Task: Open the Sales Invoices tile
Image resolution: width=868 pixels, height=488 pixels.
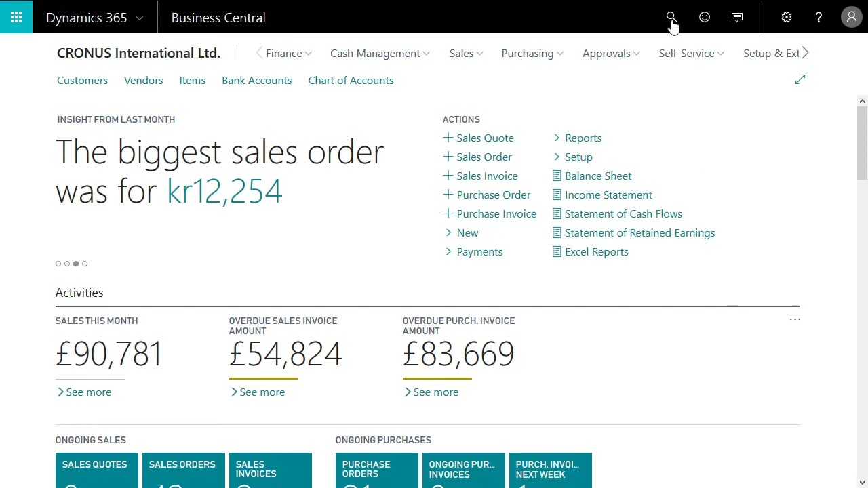Action: pos(271,470)
